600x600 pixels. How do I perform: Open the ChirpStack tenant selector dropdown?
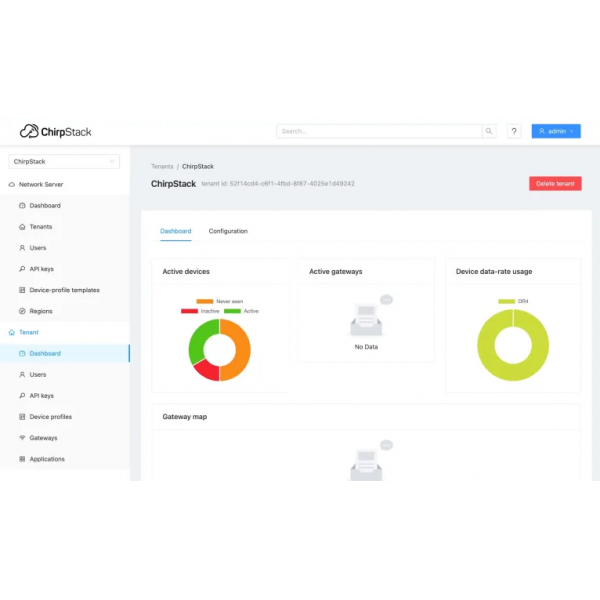point(64,161)
